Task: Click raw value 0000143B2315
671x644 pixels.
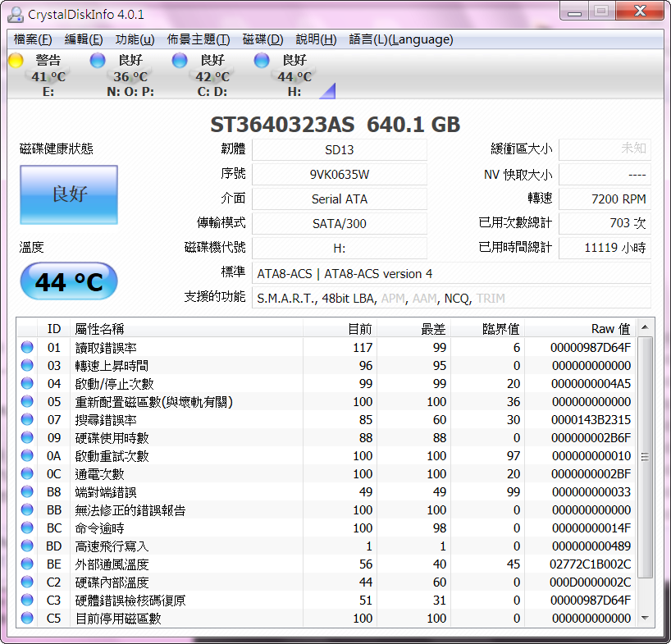Action: coord(591,420)
